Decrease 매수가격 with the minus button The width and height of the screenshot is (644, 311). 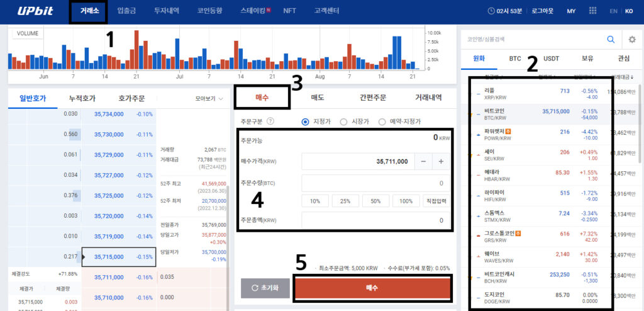pos(423,162)
